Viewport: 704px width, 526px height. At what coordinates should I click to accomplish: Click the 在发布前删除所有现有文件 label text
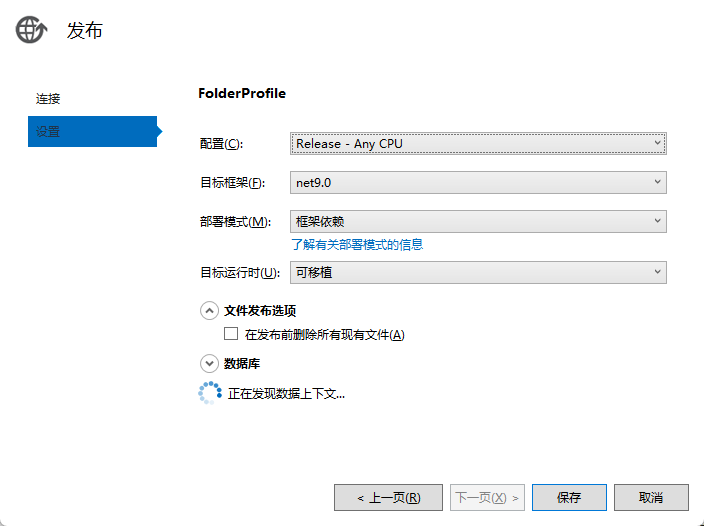[324, 335]
